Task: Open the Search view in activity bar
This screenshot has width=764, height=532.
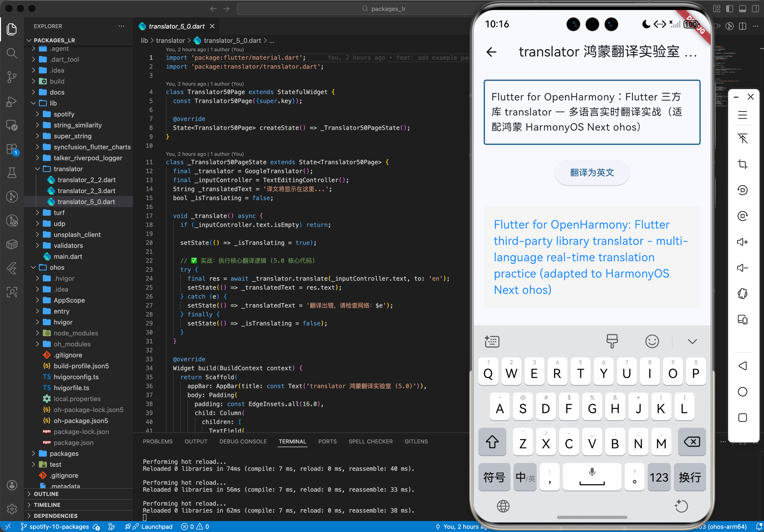Action: pyautogui.click(x=12, y=53)
